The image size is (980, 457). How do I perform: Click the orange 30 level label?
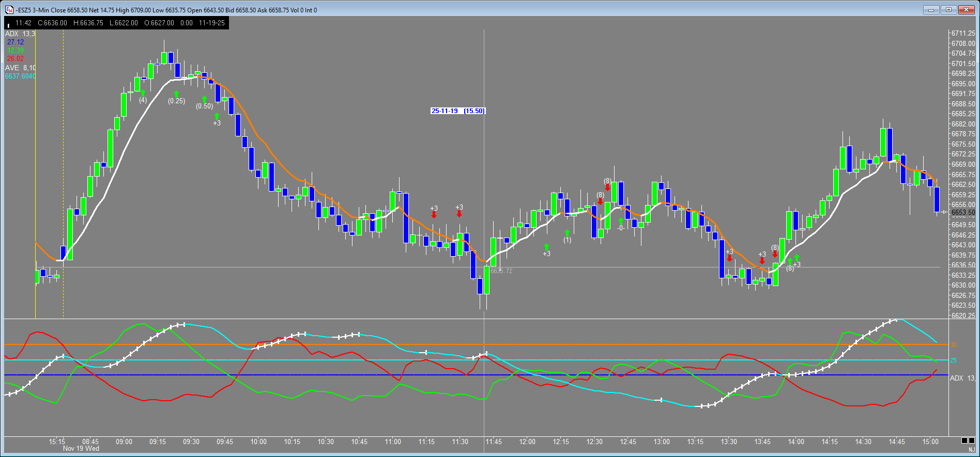[953, 344]
